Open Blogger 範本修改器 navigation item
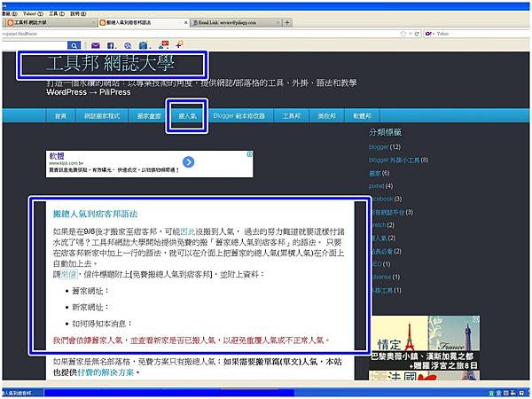The height and width of the screenshot is (399, 532). (239, 116)
